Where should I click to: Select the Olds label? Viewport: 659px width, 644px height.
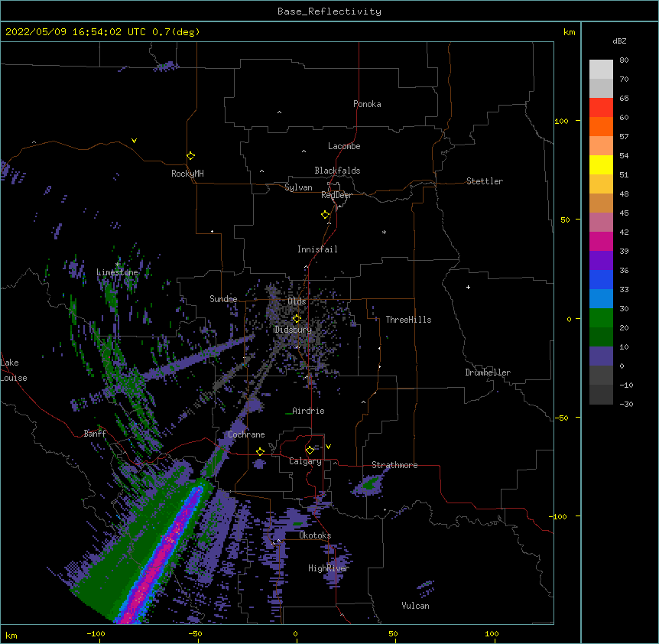pos(297,301)
